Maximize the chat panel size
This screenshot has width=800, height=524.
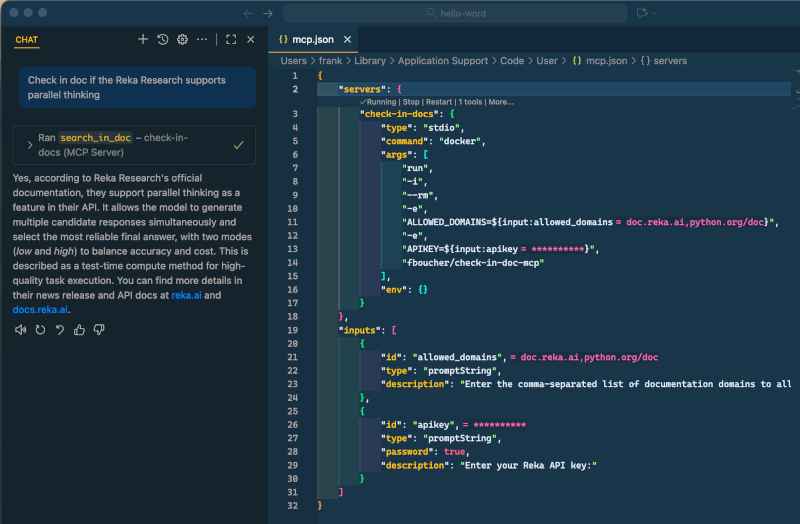tap(231, 39)
